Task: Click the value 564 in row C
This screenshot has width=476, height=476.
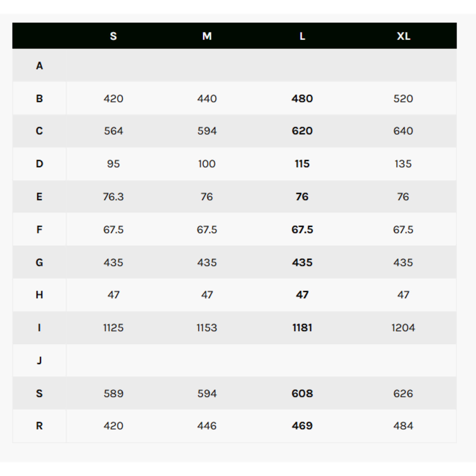Action: (113, 131)
